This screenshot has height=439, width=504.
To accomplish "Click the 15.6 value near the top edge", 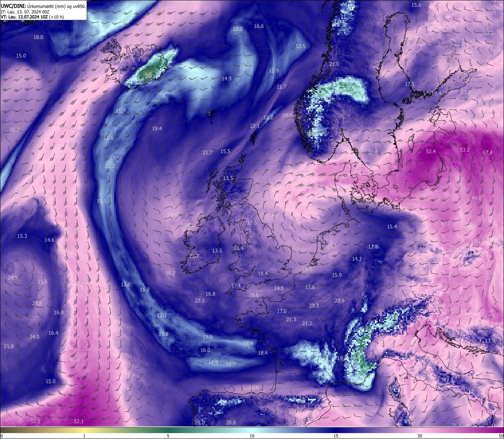I will click(416, 5).
